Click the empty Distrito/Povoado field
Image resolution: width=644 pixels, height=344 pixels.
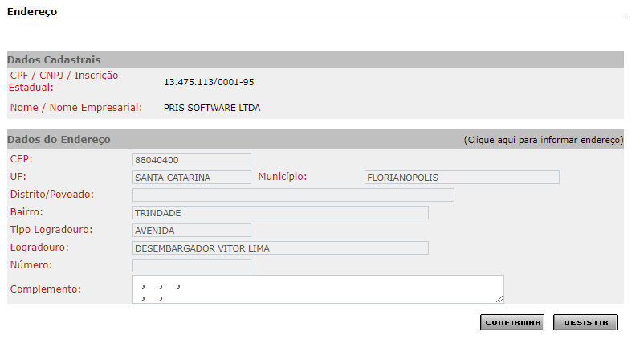pos(292,195)
